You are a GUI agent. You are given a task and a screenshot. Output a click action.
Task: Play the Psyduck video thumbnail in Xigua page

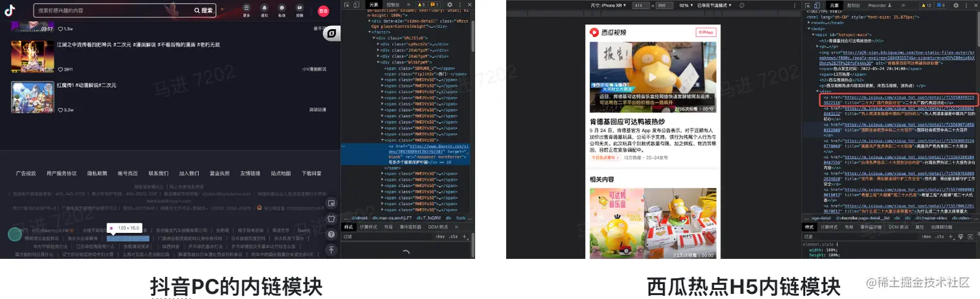click(653, 77)
